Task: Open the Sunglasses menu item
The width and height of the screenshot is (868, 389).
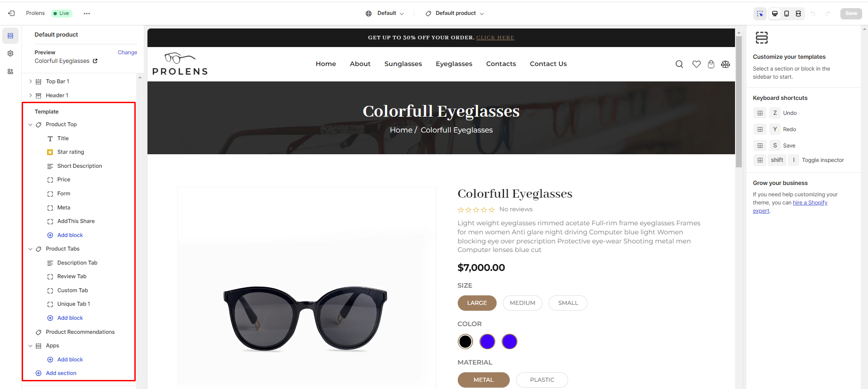Action: pyautogui.click(x=403, y=64)
